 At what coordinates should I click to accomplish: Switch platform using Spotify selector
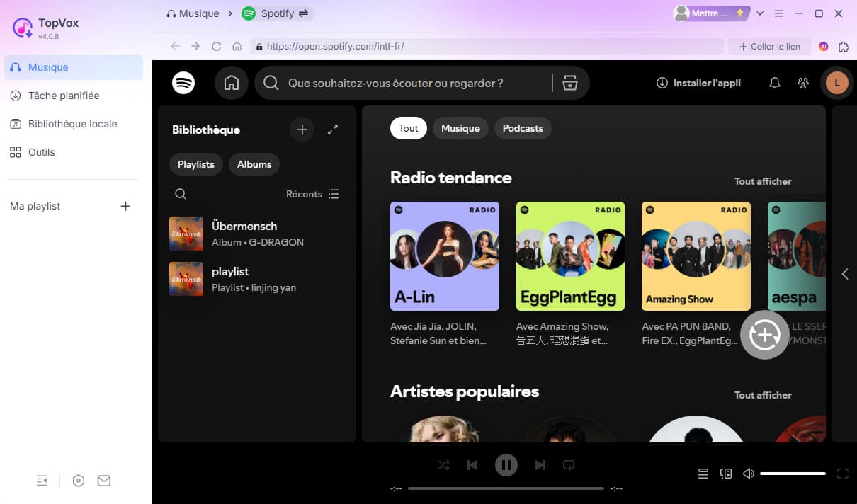(276, 13)
